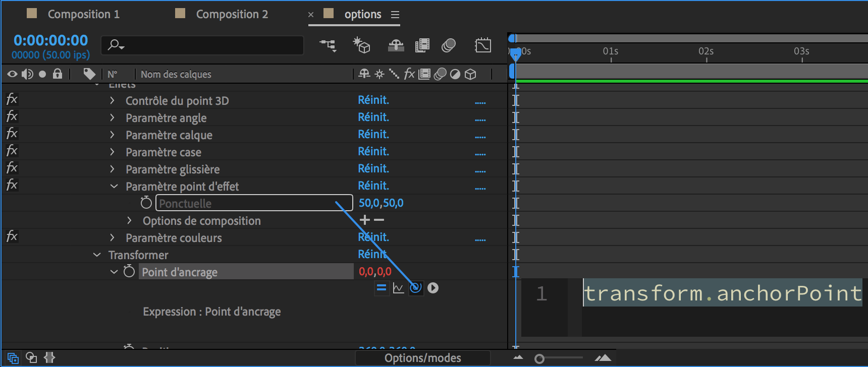Toggle fx switch for Paramètre couleurs
Screen dimensions: 868x367
pyautogui.click(x=12, y=236)
